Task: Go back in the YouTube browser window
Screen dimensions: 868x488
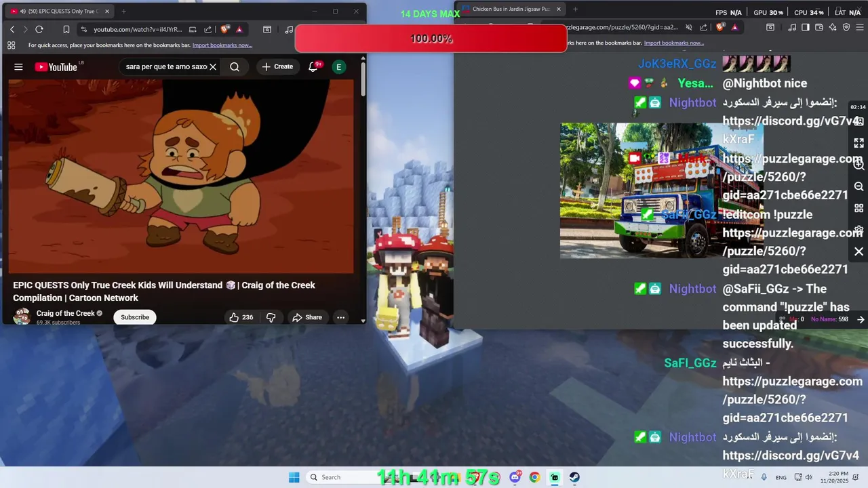Action: 12,29
